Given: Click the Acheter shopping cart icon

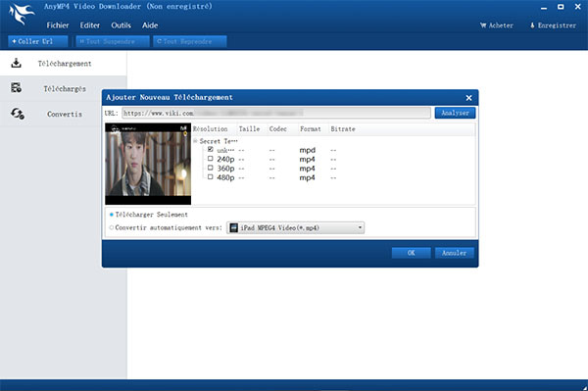Looking at the screenshot, I should 483,25.
